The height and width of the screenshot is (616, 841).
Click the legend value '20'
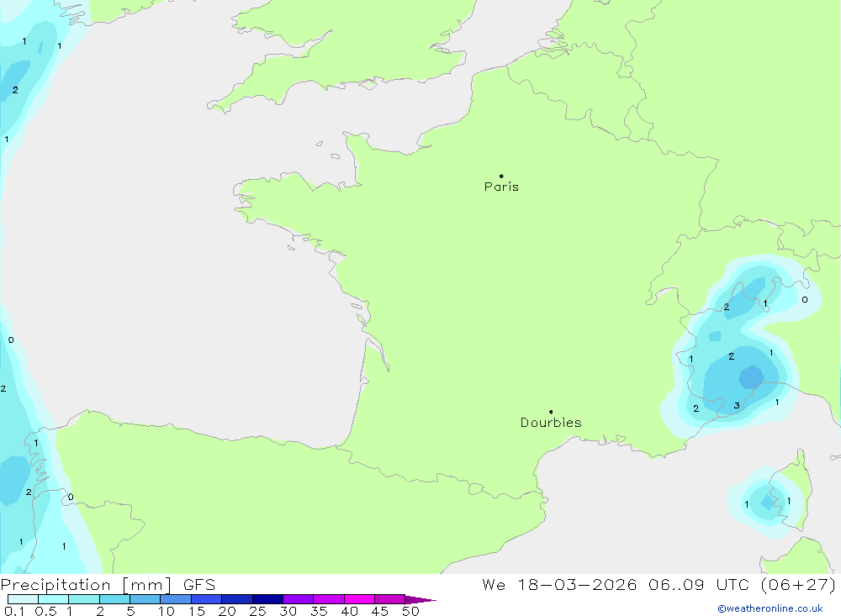coord(227,611)
